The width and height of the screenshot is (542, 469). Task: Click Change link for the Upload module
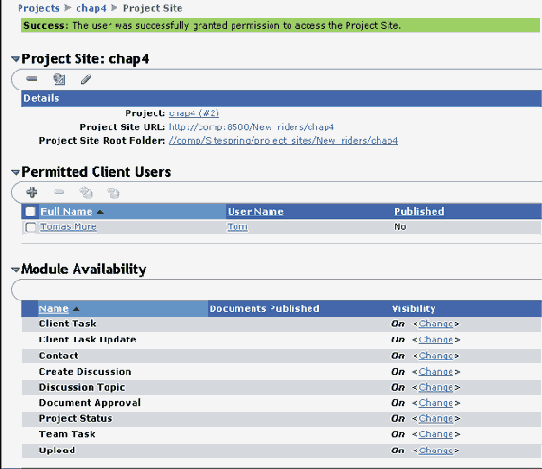pos(436,450)
